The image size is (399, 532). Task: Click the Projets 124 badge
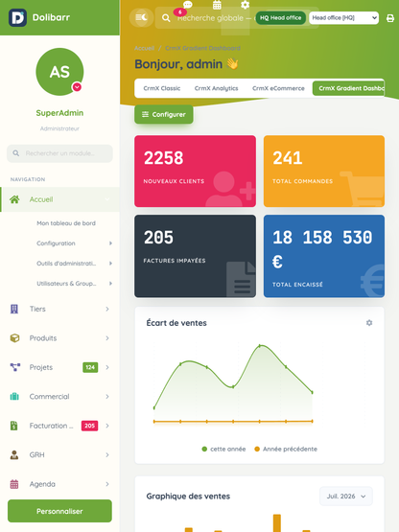90,367
